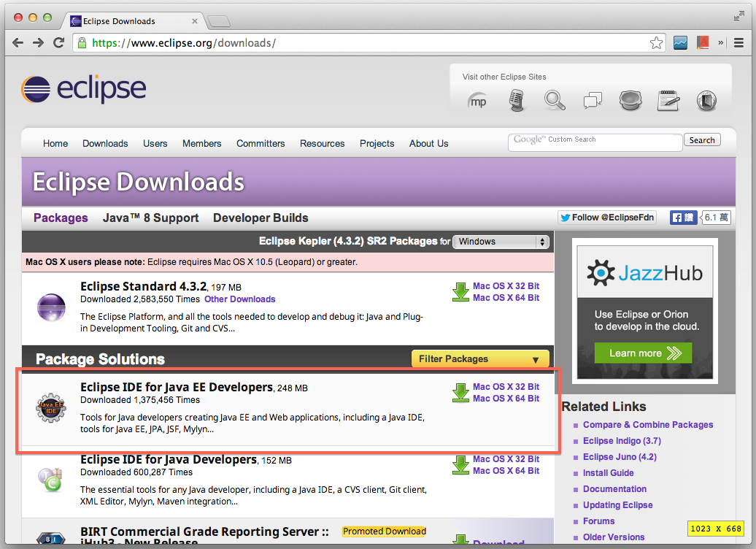
Task: Select the magnifying glass search icon
Action: (x=553, y=100)
